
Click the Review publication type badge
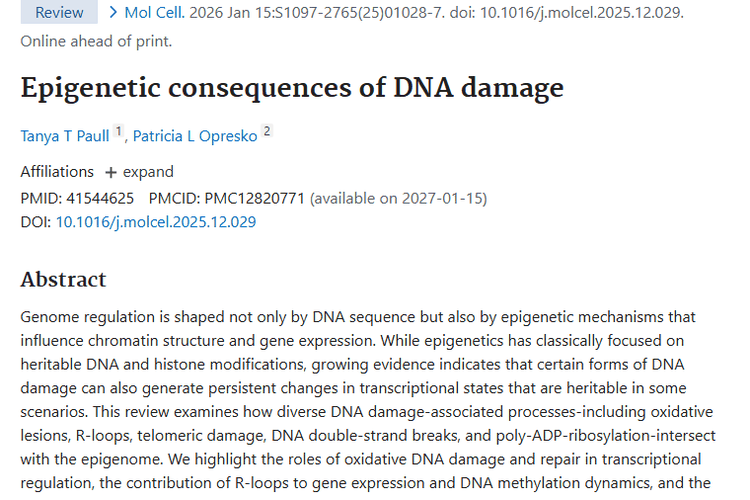click(x=59, y=13)
